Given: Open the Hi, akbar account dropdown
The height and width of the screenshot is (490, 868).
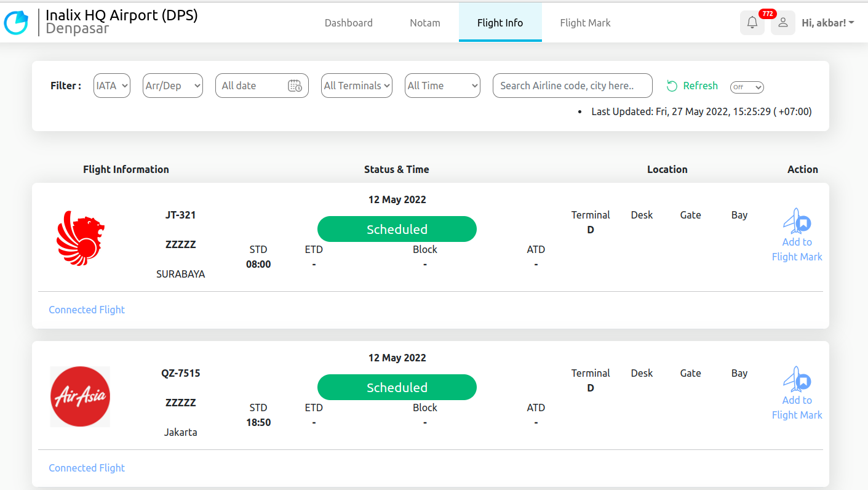Looking at the screenshot, I should (827, 22).
